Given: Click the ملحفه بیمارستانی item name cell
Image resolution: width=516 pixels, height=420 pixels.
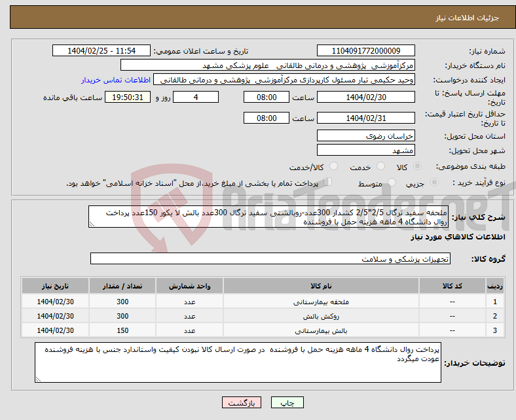Looking at the screenshot, I should [x=321, y=302].
